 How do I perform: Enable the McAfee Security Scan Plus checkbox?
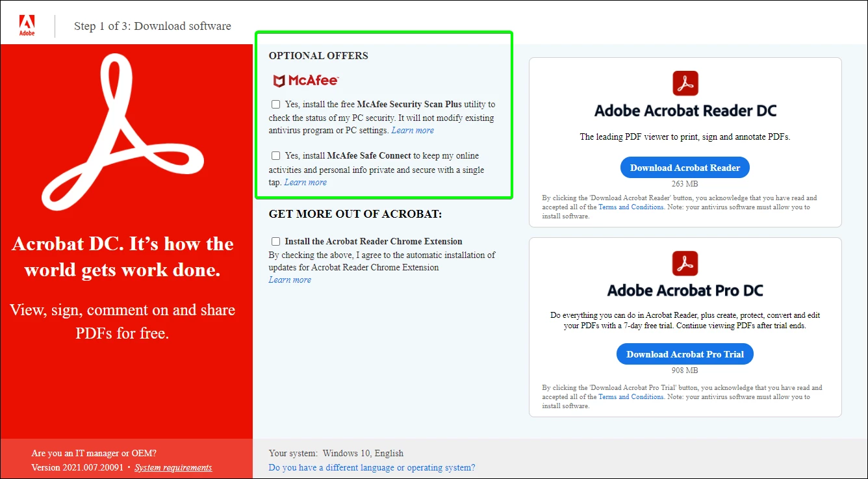click(276, 104)
